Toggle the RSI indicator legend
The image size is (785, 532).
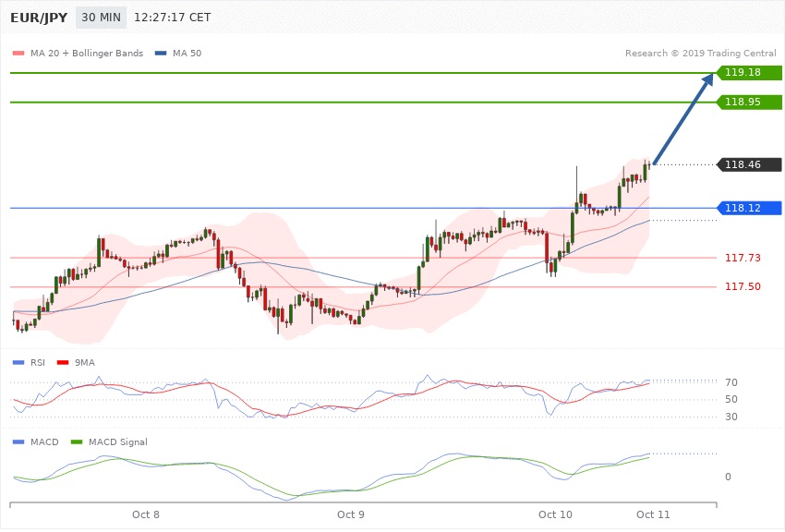[x=35, y=363]
